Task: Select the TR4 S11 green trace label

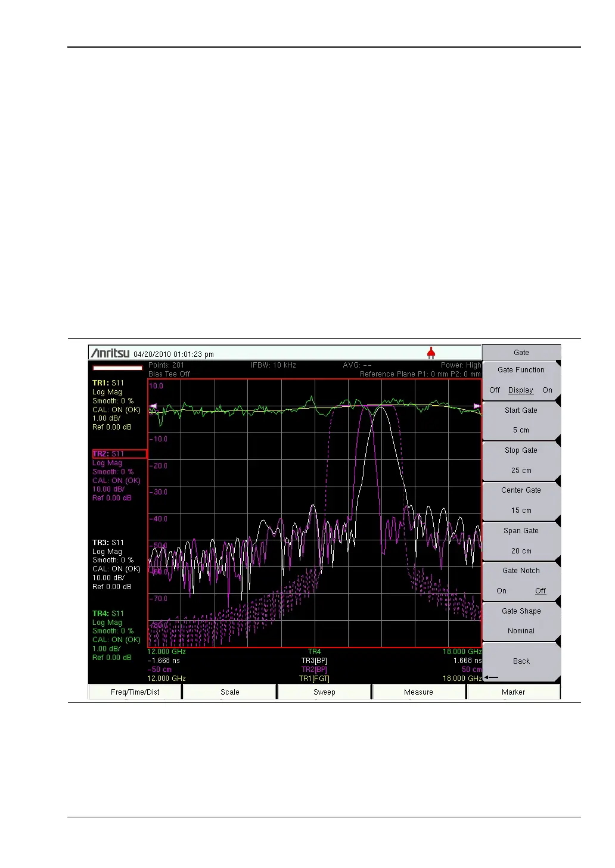Action: [x=108, y=614]
